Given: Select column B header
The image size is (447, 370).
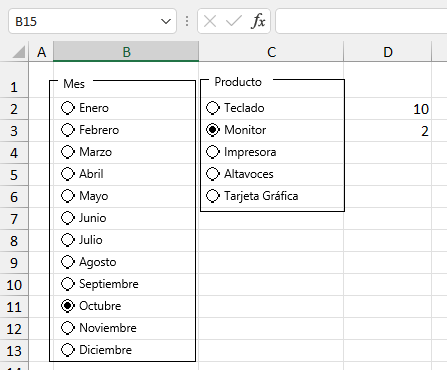Looking at the screenshot, I should [126, 52].
